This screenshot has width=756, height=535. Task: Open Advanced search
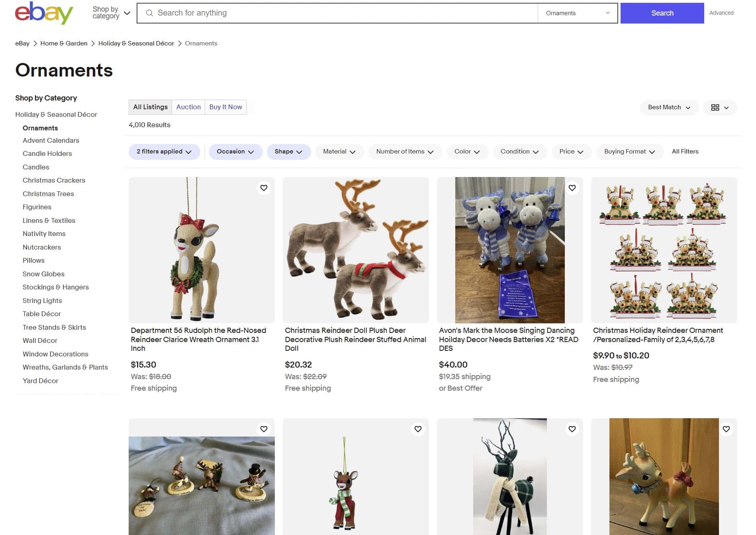(721, 13)
